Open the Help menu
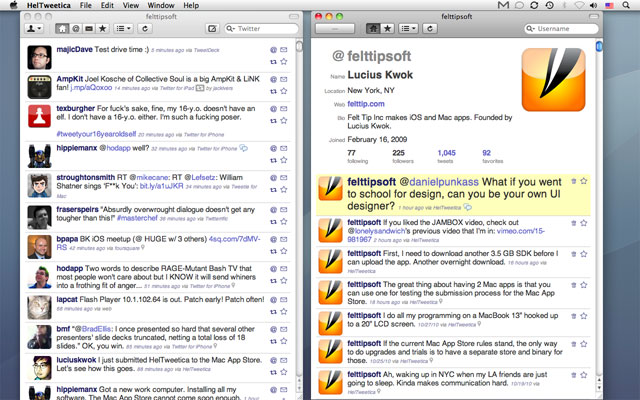 [x=191, y=5]
